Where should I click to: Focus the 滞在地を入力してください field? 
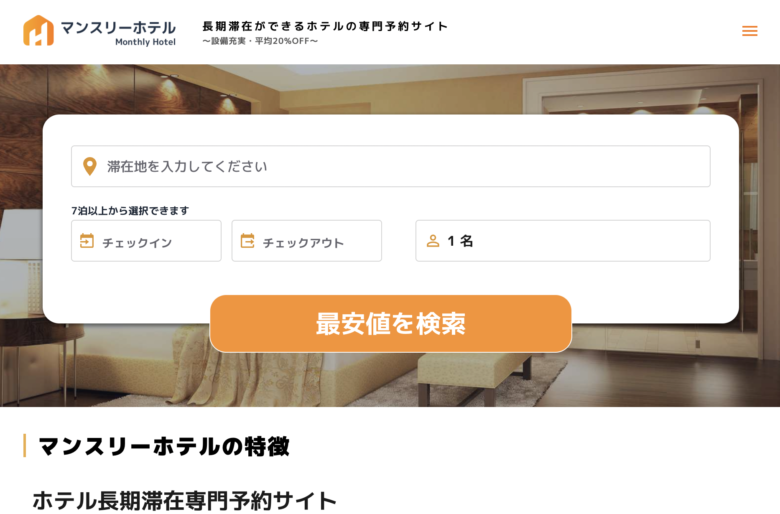tap(390, 166)
